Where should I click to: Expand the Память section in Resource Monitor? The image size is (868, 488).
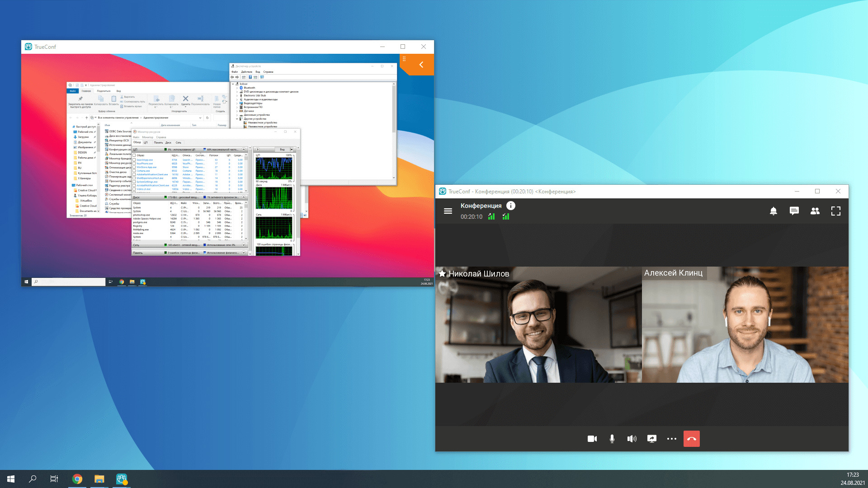click(x=244, y=253)
